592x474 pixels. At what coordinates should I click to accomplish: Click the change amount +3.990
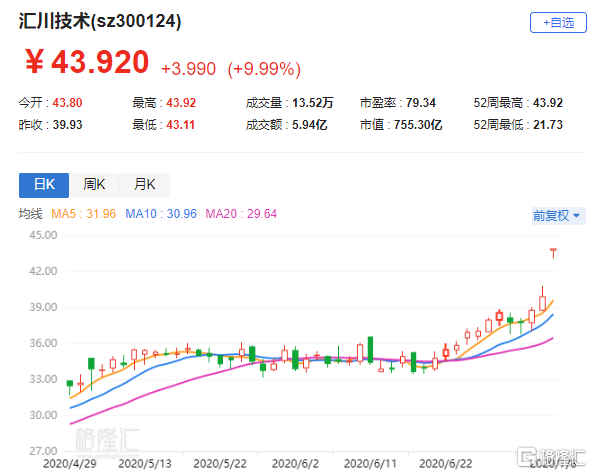tap(188, 69)
